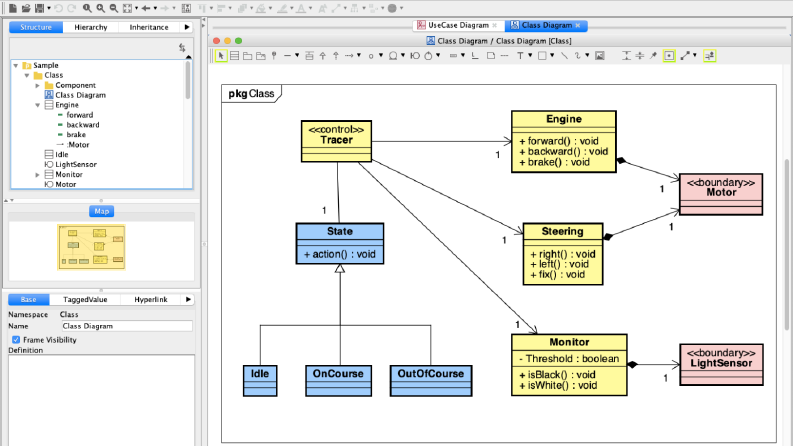Screen dimensions: 793x446
Task: Click the back navigation arrow icon
Action: click(x=146, y=8)
